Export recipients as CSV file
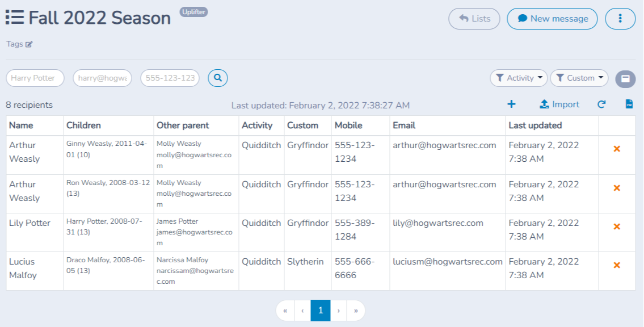Screen dimensions: 644x327 [629, 104]
